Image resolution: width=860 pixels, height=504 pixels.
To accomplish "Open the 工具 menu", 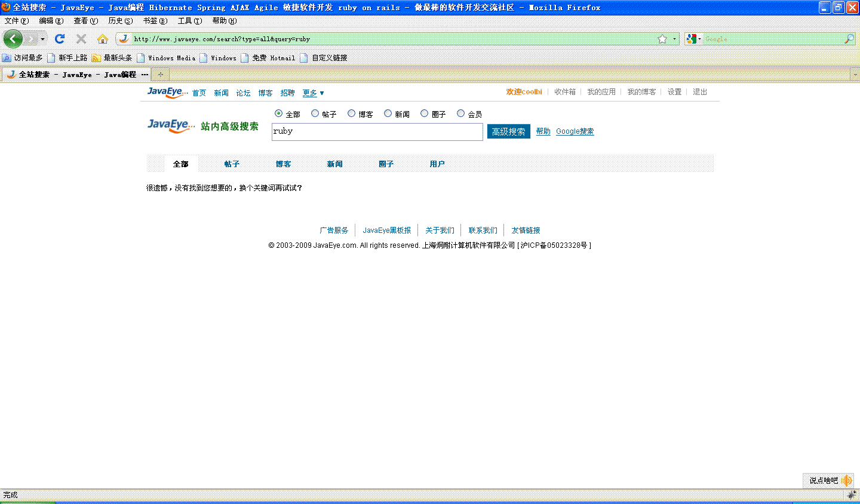I will [x=190, y=21].
